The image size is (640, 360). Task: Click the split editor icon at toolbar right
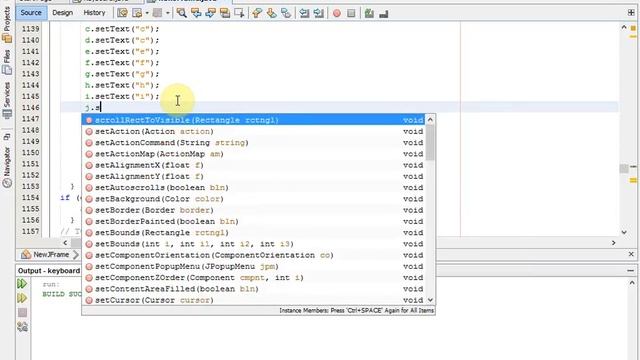point(631,13)
